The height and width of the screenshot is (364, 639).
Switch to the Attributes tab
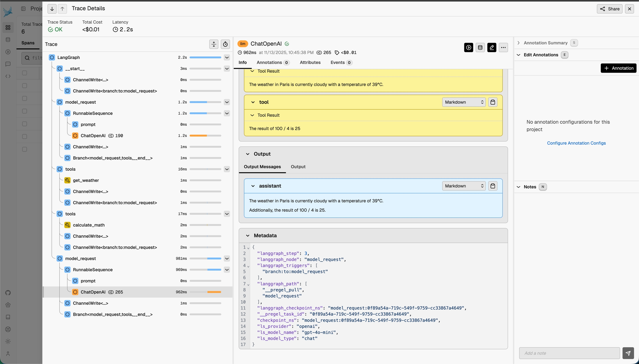coord(310,63)
